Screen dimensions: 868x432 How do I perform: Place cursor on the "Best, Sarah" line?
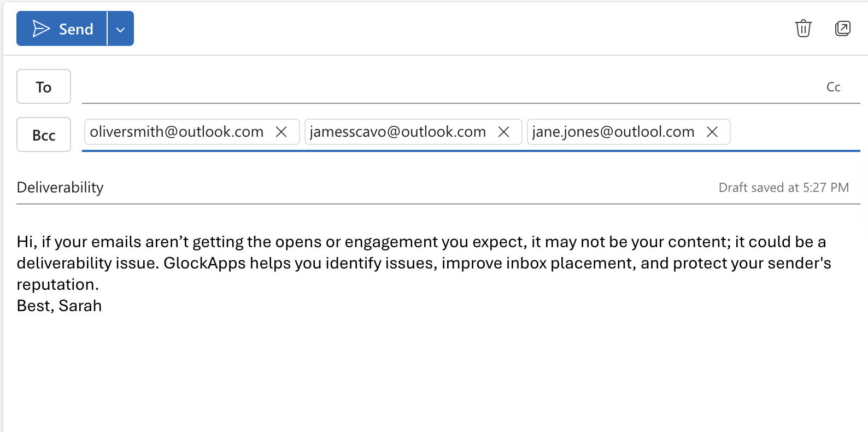(60, 306)
